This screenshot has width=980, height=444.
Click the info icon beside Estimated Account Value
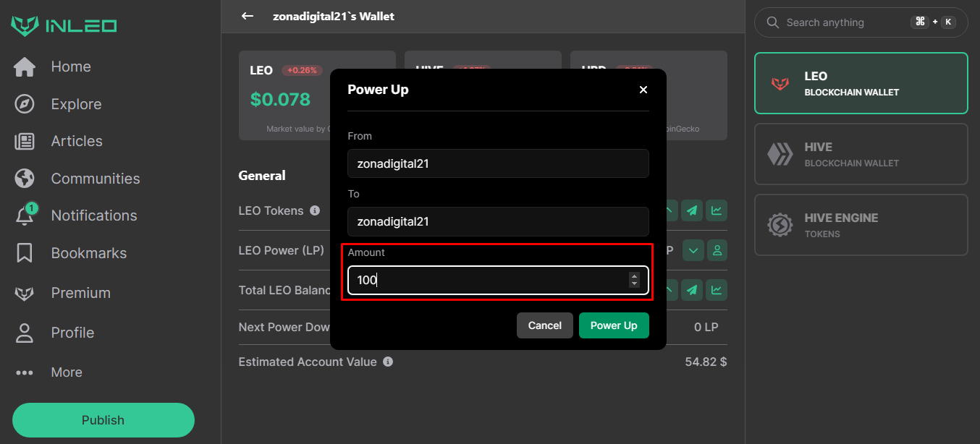388,362
